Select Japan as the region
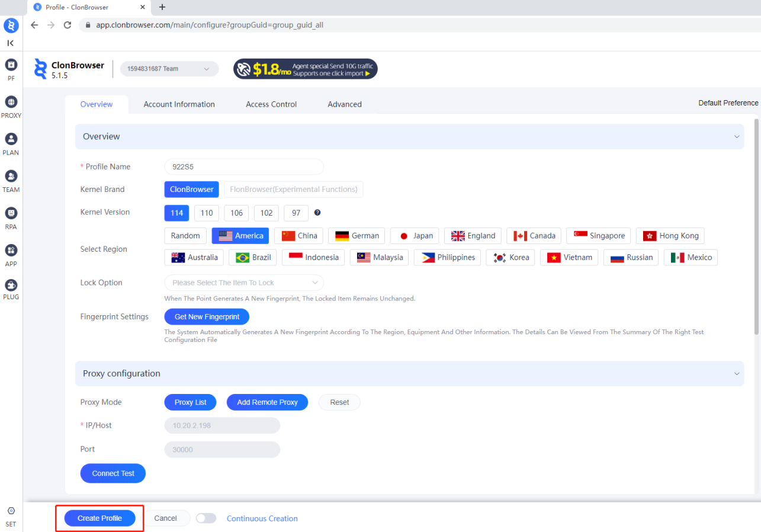Screen dimensions: 761x532 tap(416, 236)
